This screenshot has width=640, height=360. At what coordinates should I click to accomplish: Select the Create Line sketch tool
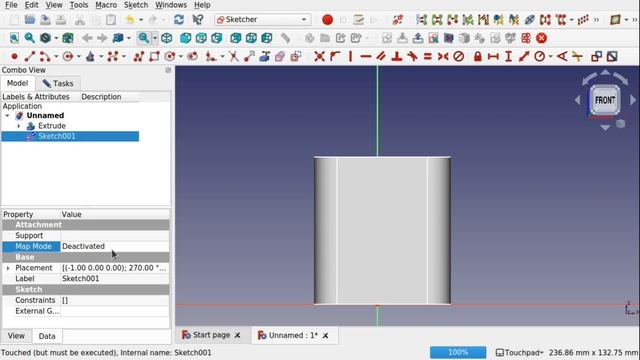[x=29, y=56]
